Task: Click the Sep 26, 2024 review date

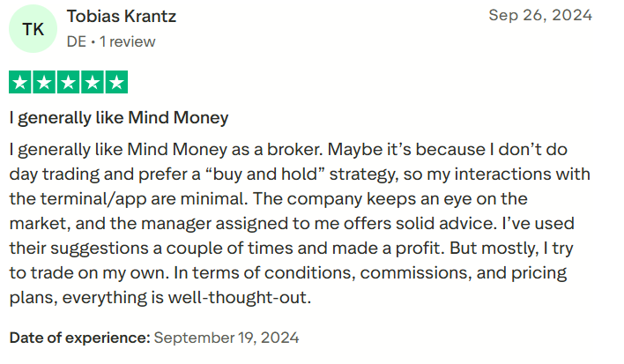Action: (x=540, y=16)
